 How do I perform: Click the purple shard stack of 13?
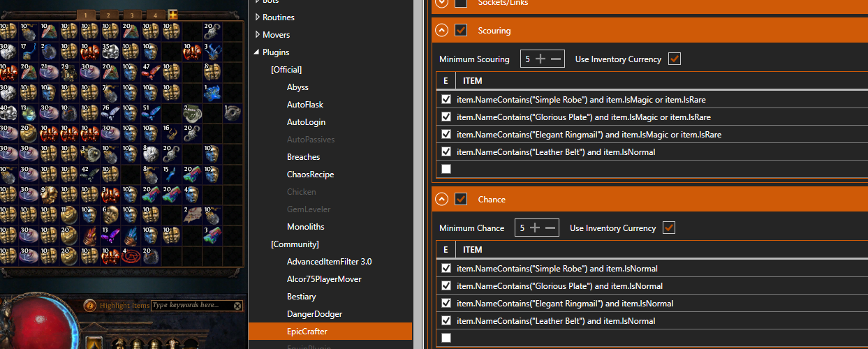pyautogui.click(x=112, y=235)
